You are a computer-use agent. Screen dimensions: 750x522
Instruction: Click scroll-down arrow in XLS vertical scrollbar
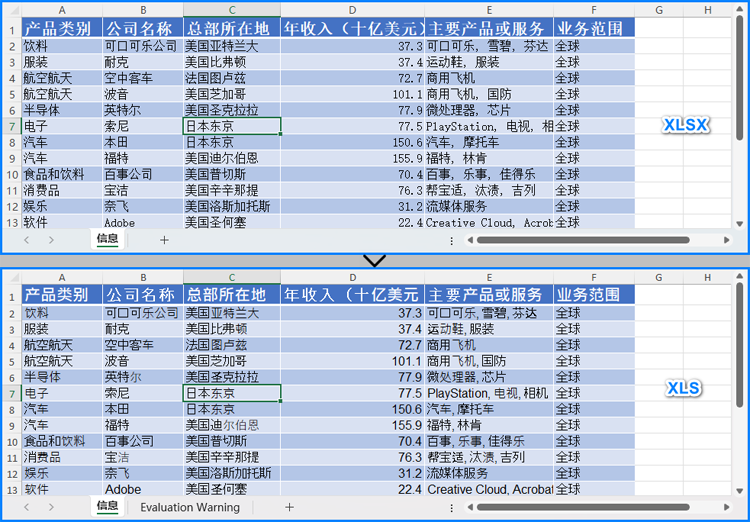pos(740,490)
